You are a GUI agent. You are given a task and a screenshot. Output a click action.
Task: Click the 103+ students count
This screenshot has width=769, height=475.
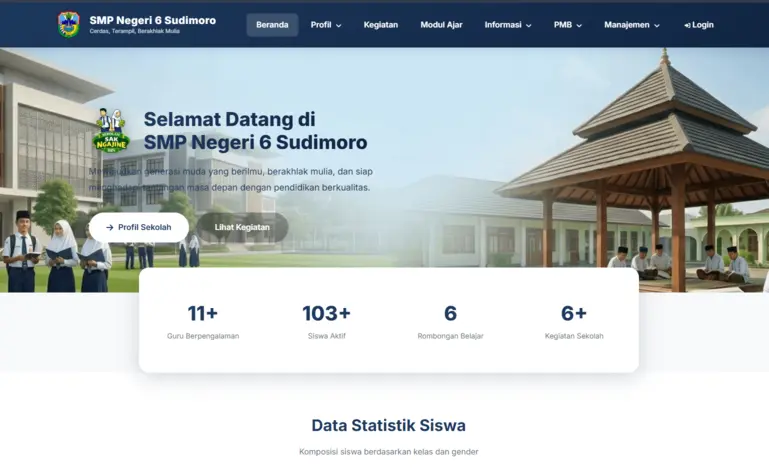point(327,313)
